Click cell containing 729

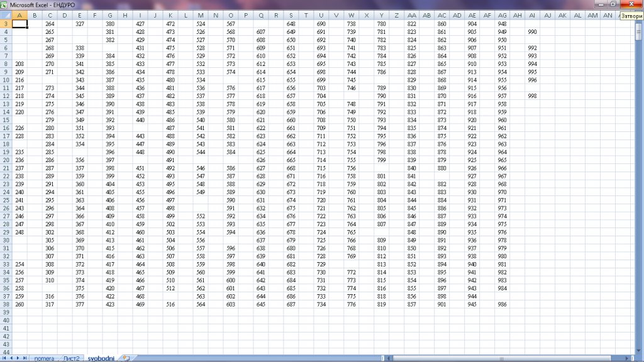(x=321, y=265)
